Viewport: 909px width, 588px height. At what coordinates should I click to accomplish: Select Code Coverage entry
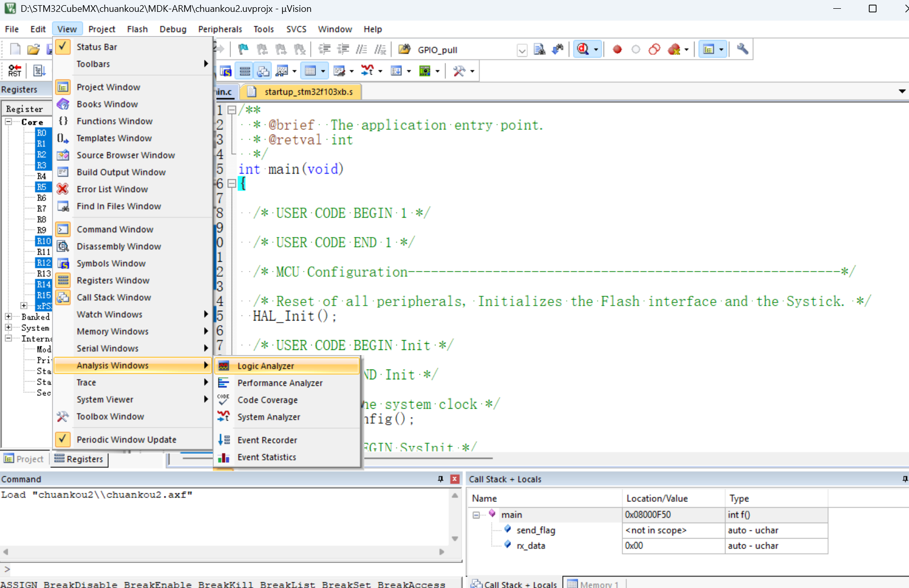287,400
